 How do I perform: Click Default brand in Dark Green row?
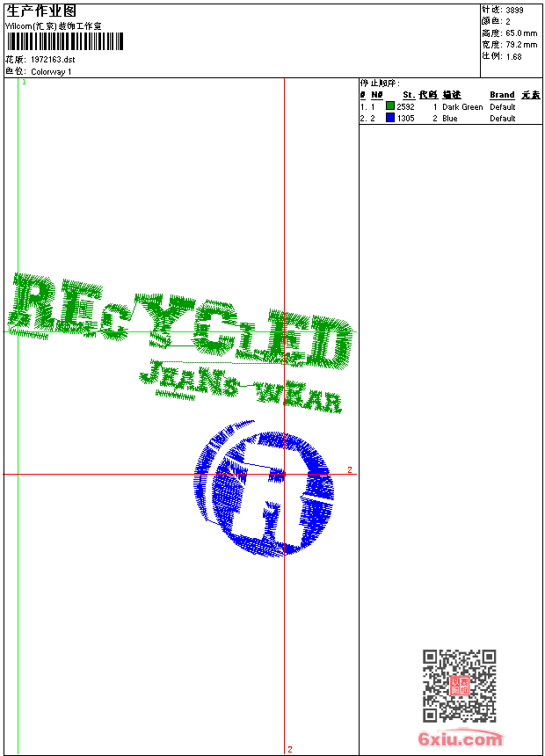[x=503, y=107]
